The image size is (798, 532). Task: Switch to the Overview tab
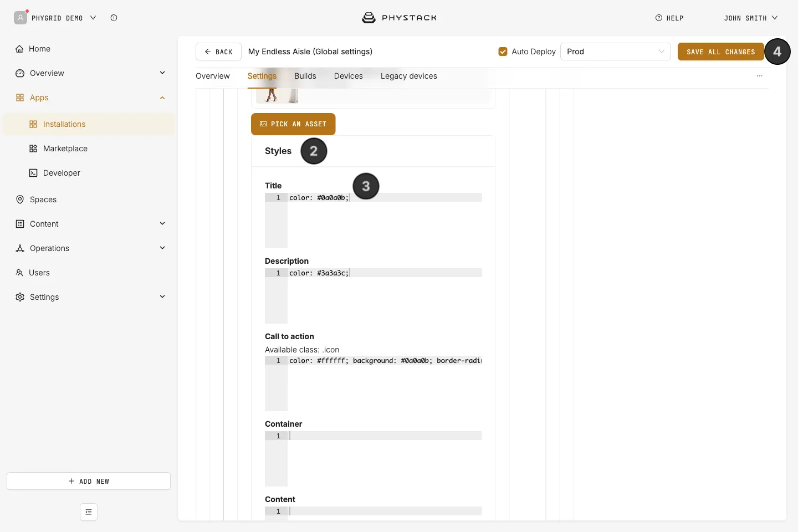pyautogui.click(x=213, y=76)
